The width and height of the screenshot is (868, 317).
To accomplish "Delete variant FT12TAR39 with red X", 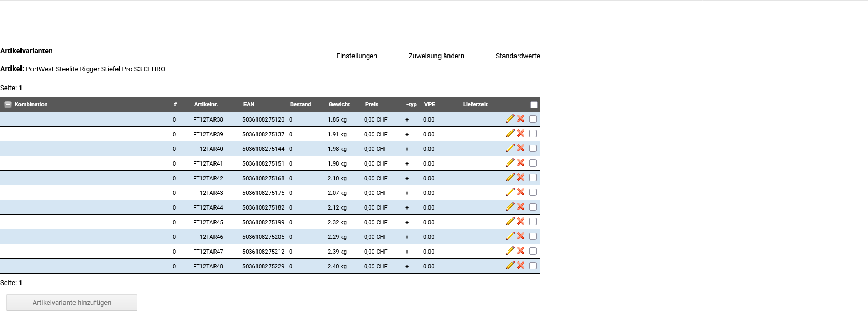I will [x=521, y=134].
